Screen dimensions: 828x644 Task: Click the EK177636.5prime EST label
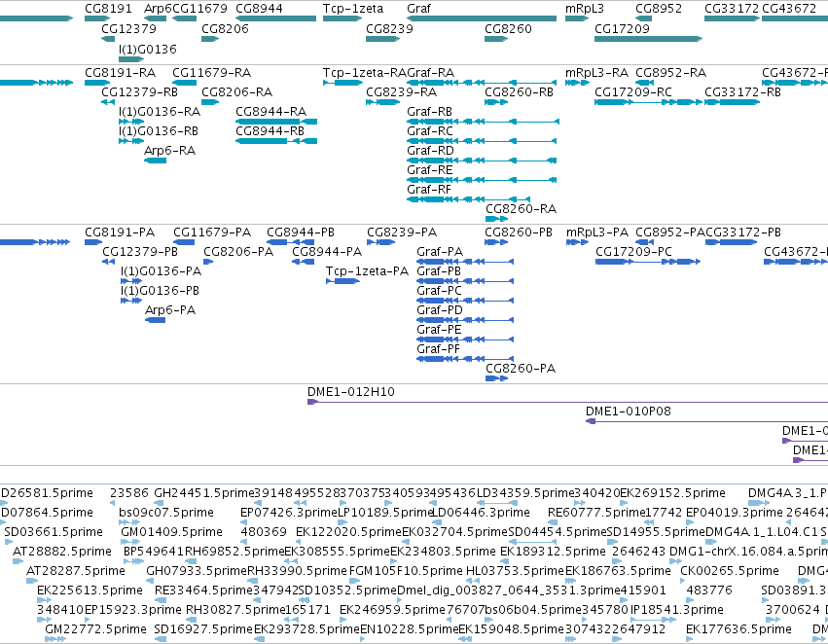738,628
